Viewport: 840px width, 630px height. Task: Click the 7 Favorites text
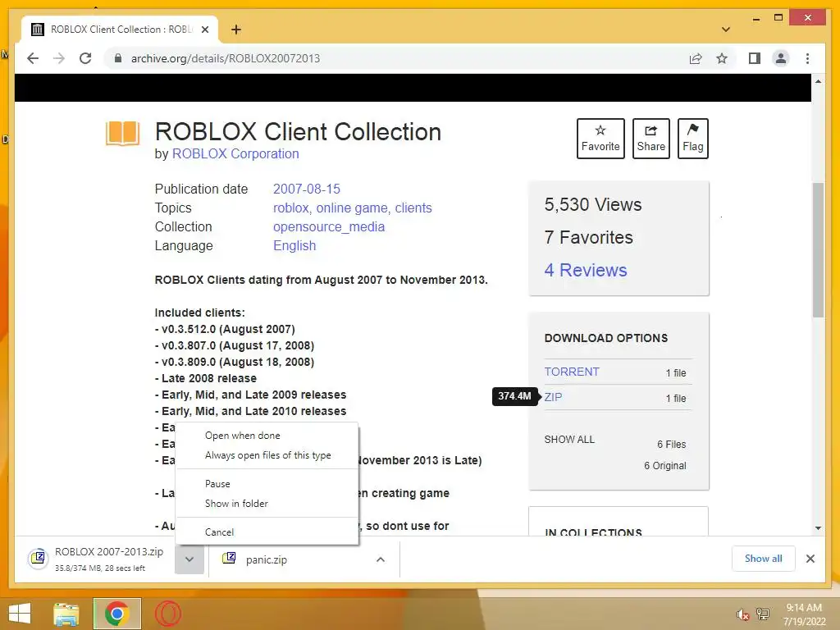(588, 237)
